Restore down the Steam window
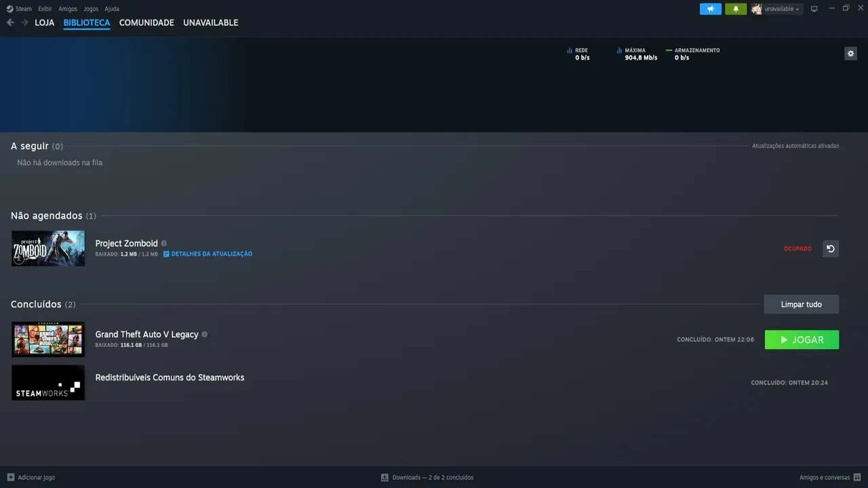This screenshot has height=488, width=868. pos(846,8)
